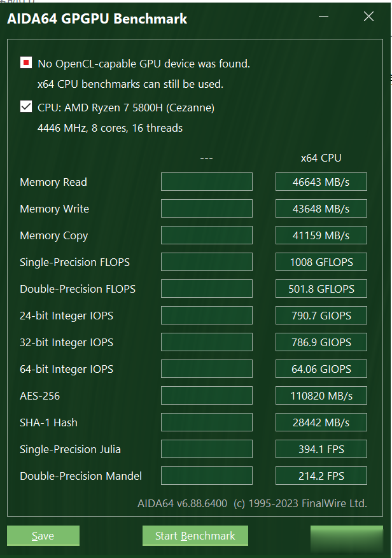Click the empty GPU result box for Memory Read
Image resolution: width=392 pixels, height=558 pixels.
tap(207, 182)
